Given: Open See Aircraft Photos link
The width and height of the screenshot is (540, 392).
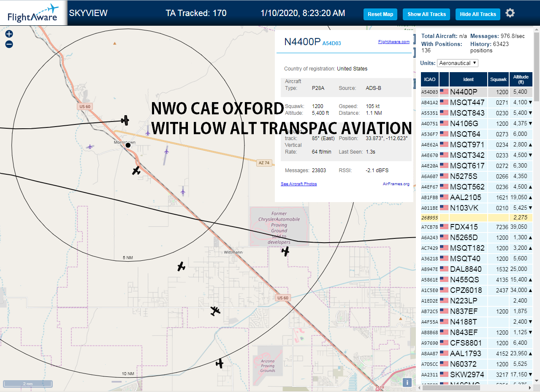Looking at the screenshot, I should coord(299,184).
